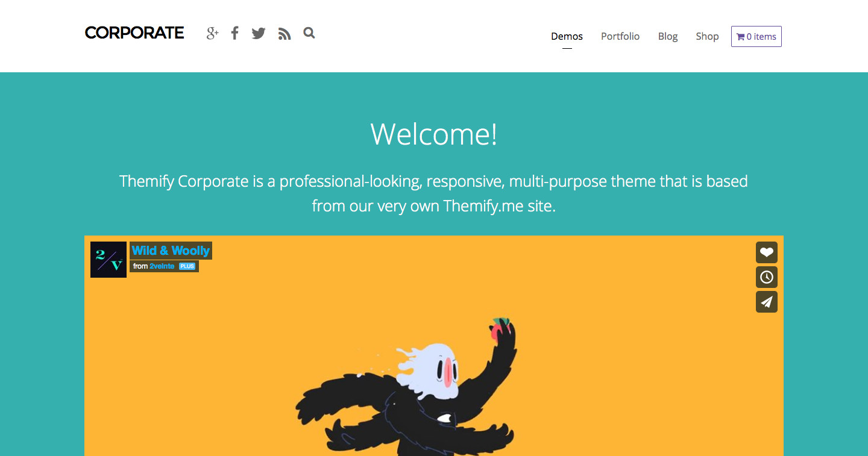The height and width of the screenshot is (456, 868).
Task: Select the Demos menu item
Action: click(x=567, y=36)
